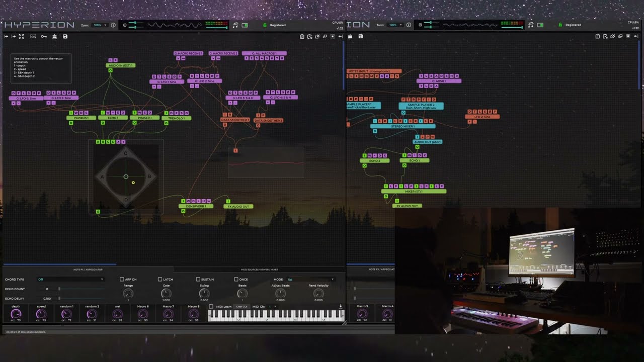This screenshot has width=644, height=362.
Task: Adjust the speed macro knob
Action: 41,314
